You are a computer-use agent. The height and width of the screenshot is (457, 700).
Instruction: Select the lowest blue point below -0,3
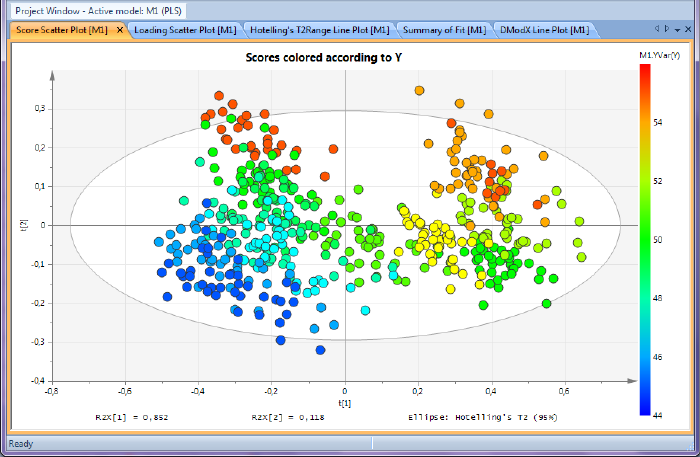pos(320,350)
